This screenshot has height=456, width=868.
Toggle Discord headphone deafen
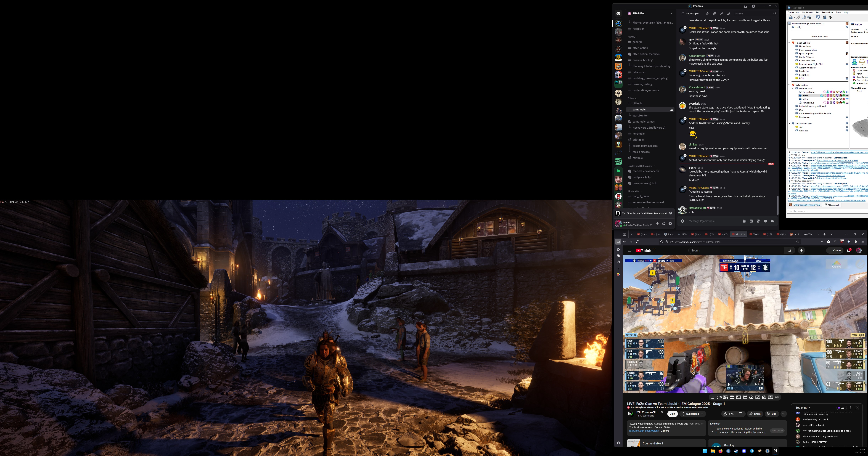[x=664, y=223]
